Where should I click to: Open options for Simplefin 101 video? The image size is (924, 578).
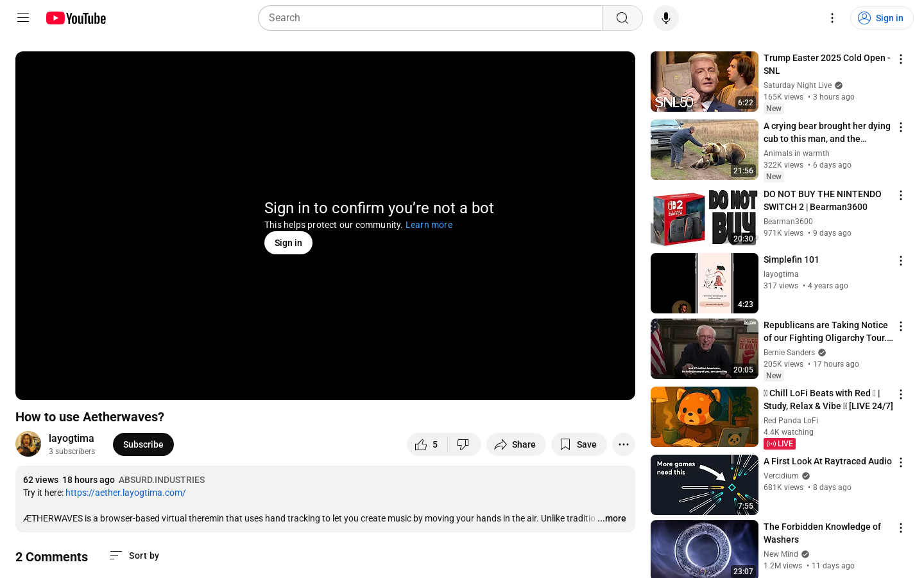click(901, 261)
